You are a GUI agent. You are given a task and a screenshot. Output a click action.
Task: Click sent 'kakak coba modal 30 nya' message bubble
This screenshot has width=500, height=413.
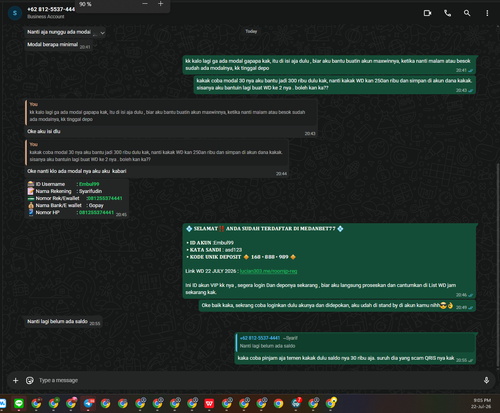click(335, 84)
